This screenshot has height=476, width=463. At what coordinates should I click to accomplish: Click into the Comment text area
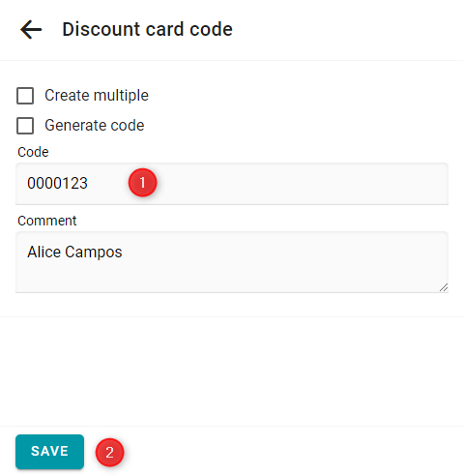[232, 262]
